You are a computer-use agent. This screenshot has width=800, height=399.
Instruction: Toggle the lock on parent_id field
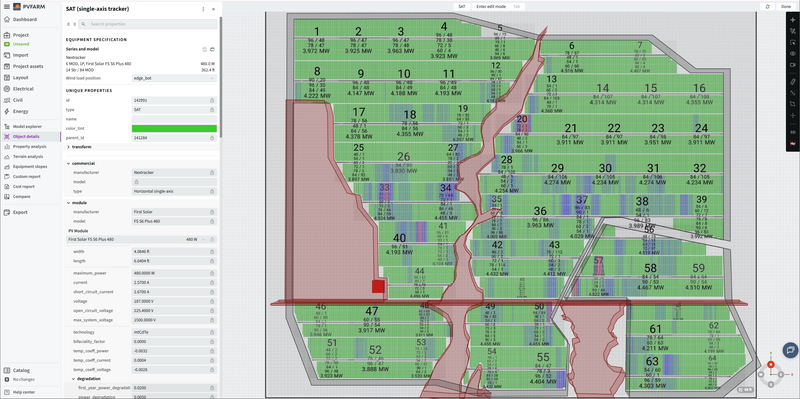[212, 138]
